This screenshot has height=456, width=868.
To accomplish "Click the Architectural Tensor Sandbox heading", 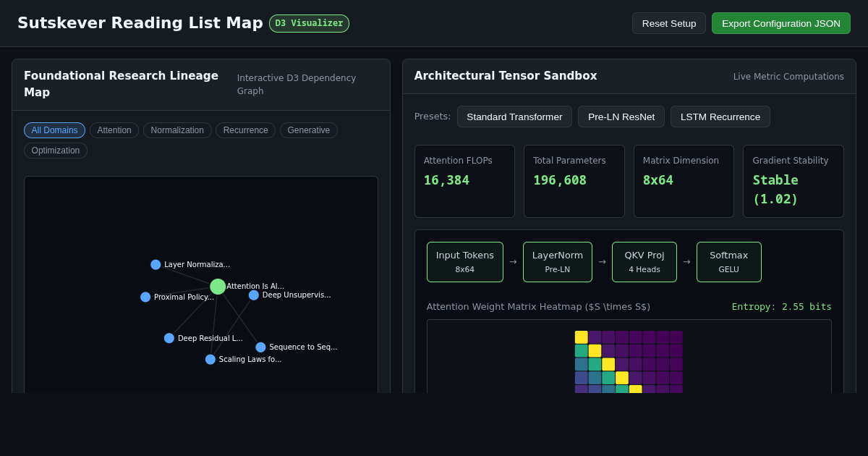I will [506, 76].
